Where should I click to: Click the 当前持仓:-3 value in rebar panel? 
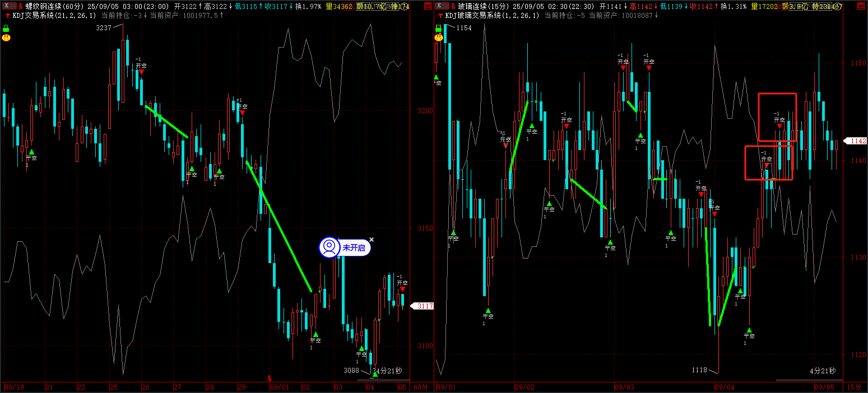point(120,16)
